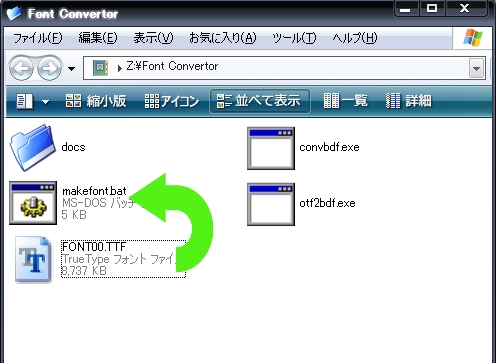Go forward with the Forward arrow

tap(49, 68)
